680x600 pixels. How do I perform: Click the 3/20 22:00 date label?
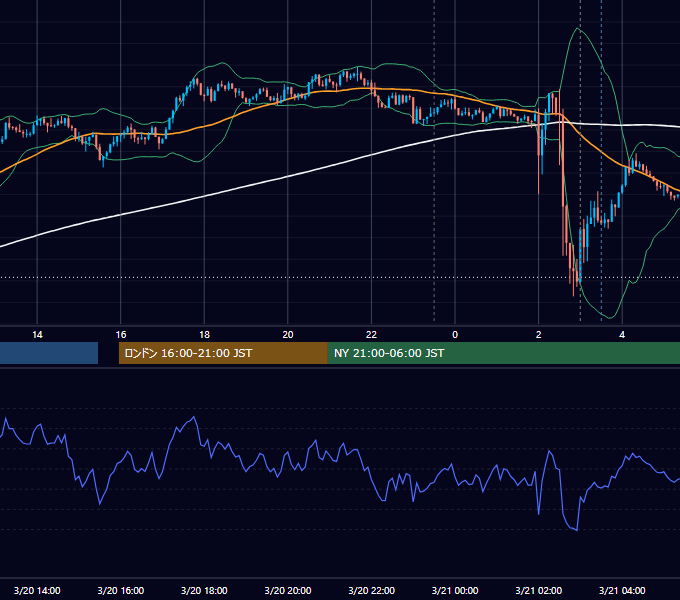point(372,590)
